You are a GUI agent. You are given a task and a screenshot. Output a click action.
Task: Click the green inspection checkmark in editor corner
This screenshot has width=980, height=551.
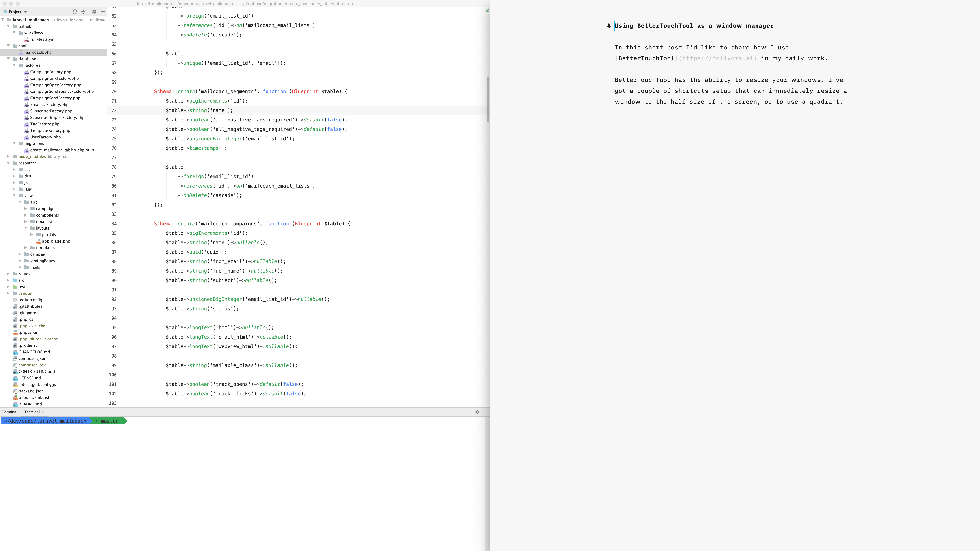[487, 10]
